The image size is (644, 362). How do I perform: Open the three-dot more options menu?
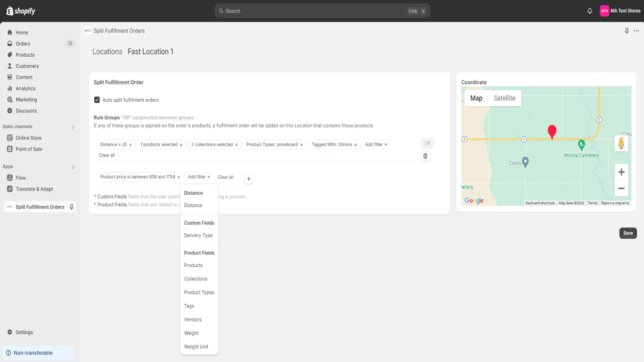point(636,31)
